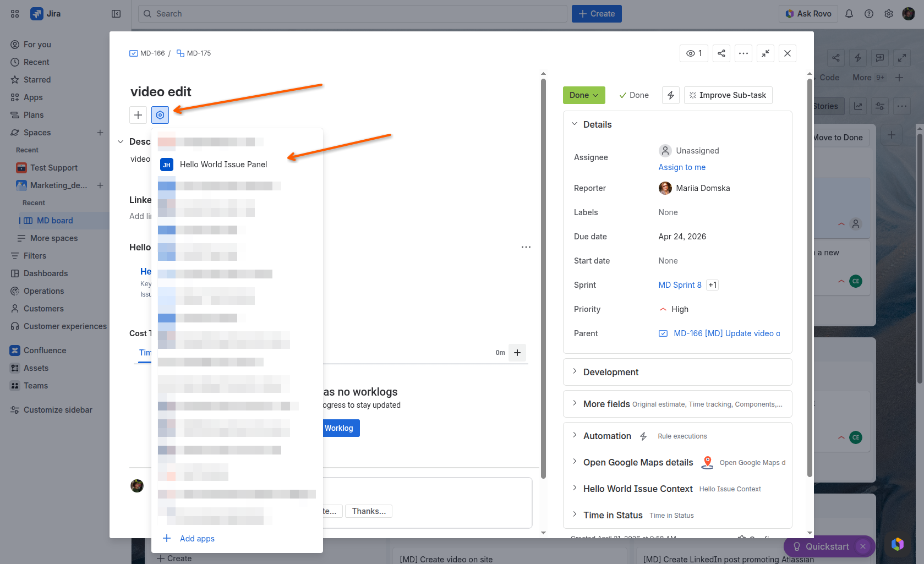
Task: Click the Create button in the top bar
Action: coord(597,14)
